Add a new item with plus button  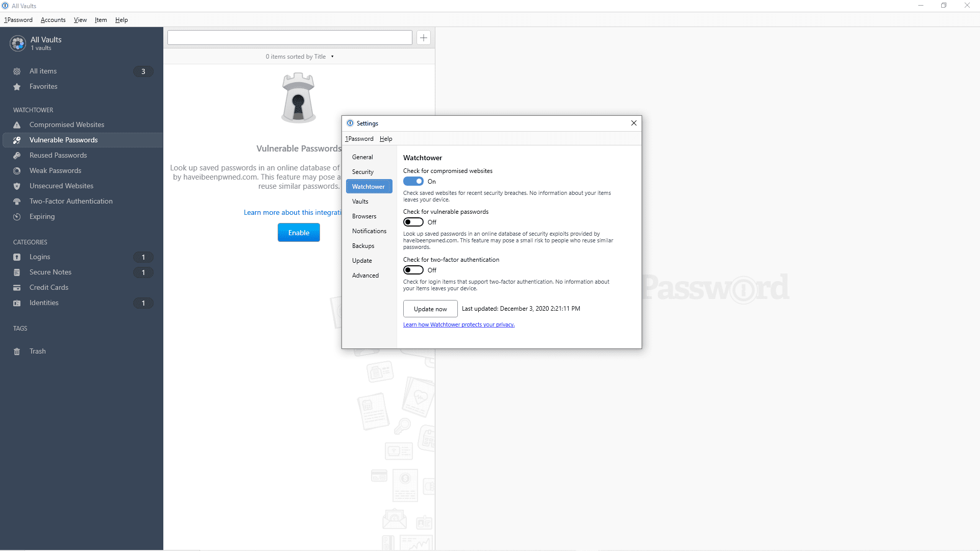point(424,38)
